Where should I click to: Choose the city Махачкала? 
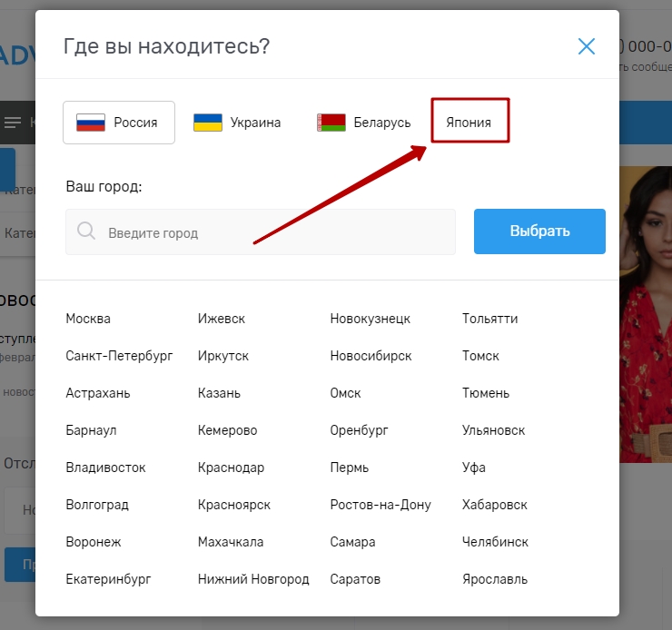[231, 542]
